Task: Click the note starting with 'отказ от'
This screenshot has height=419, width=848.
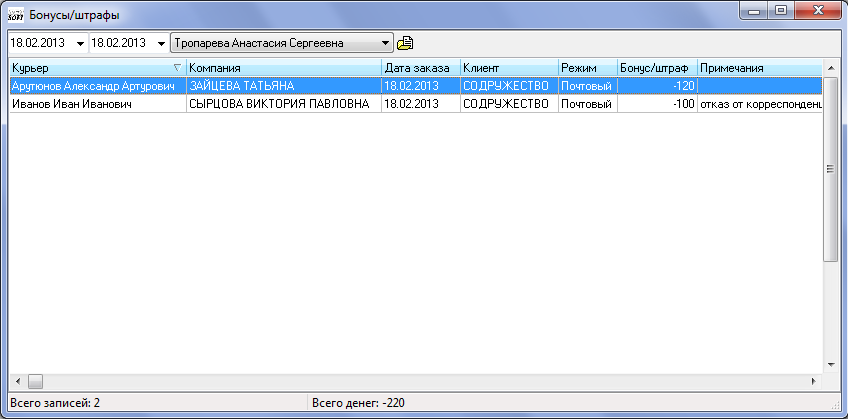Action: (760, 104)
